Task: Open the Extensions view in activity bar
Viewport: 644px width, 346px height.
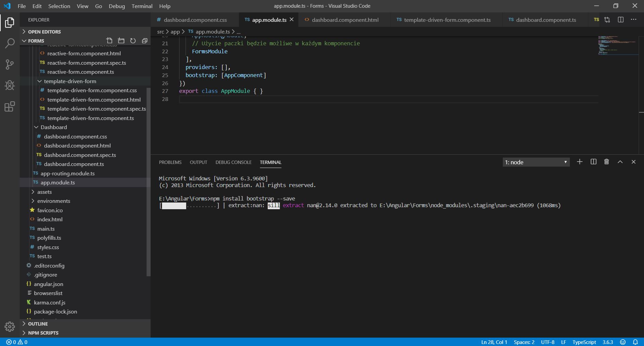Action: (x=10, y=107)
